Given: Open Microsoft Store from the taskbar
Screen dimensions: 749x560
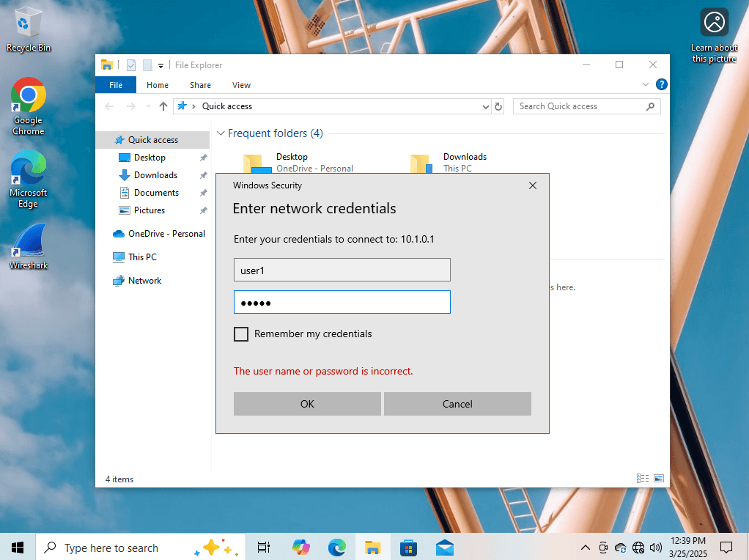Looking at the screenshot, I should point(408,548).
